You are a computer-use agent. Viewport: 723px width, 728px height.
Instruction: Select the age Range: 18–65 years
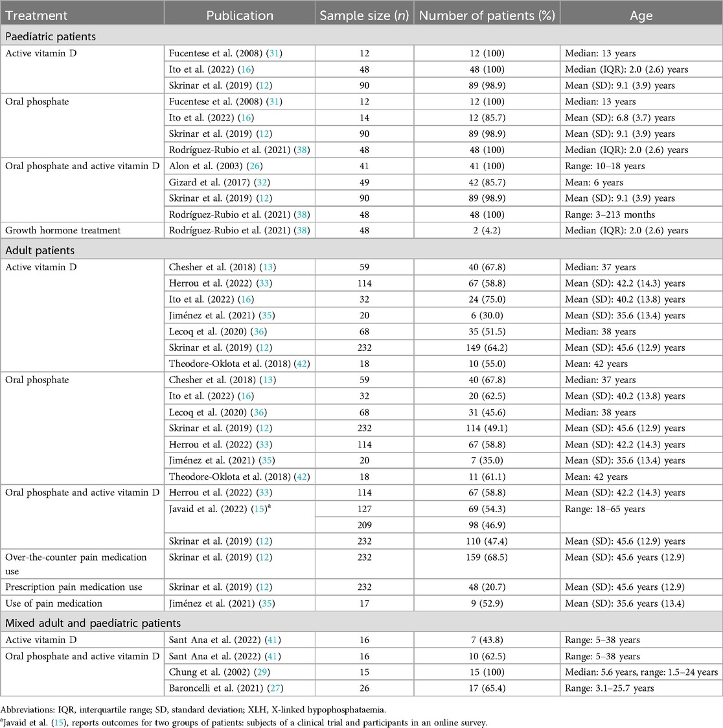pyautogui.click(x=604, y=510)
